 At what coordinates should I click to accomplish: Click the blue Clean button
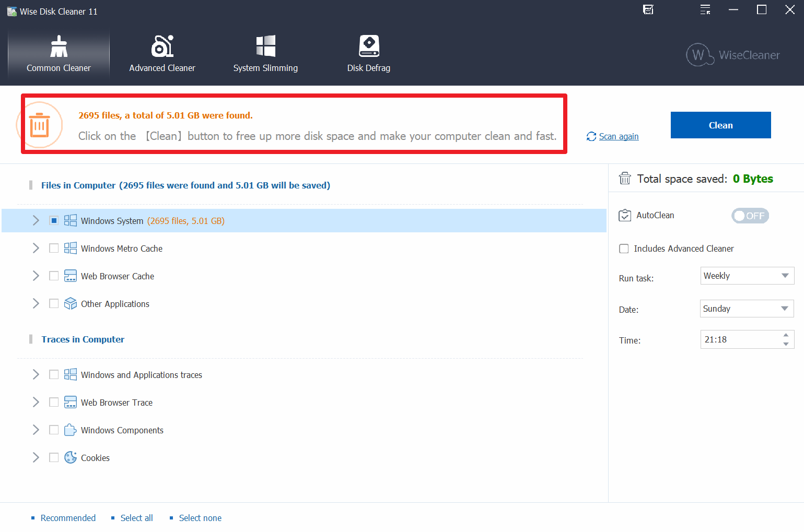[720, 125]
